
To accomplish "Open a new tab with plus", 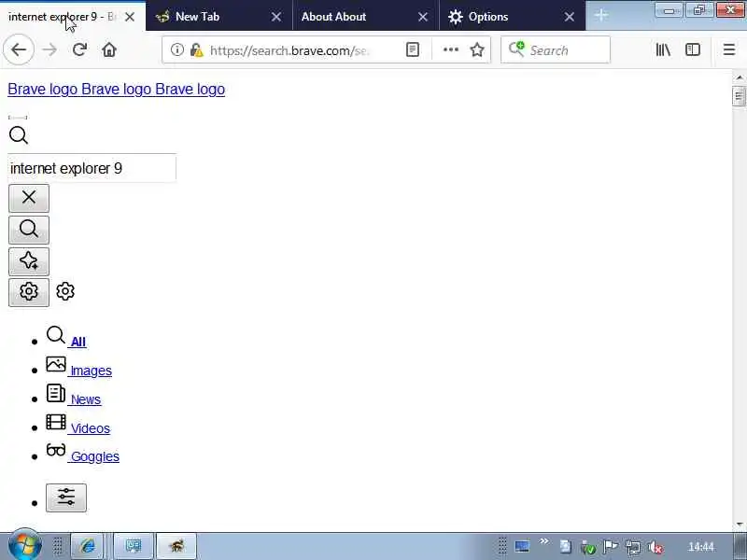I will [x=601, y=16].
